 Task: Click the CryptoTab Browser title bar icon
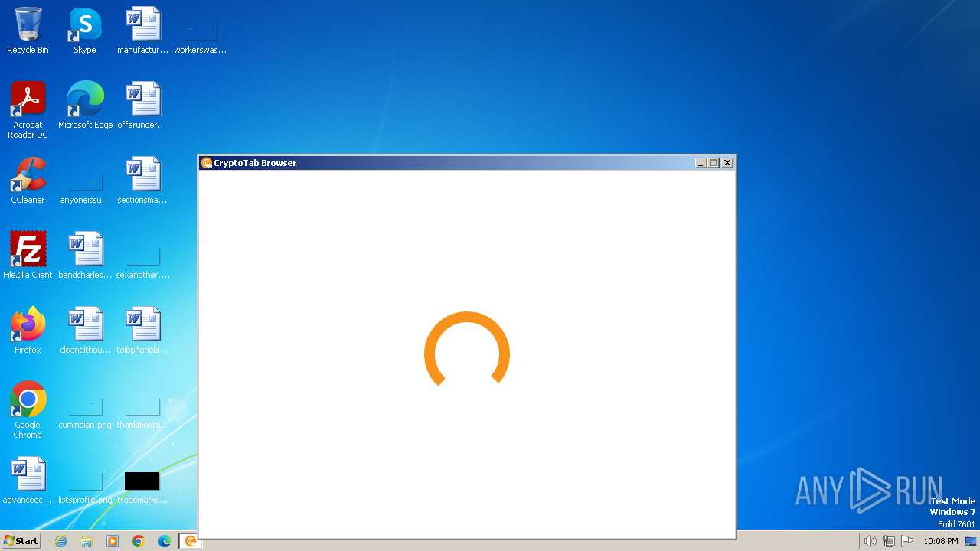206,163
